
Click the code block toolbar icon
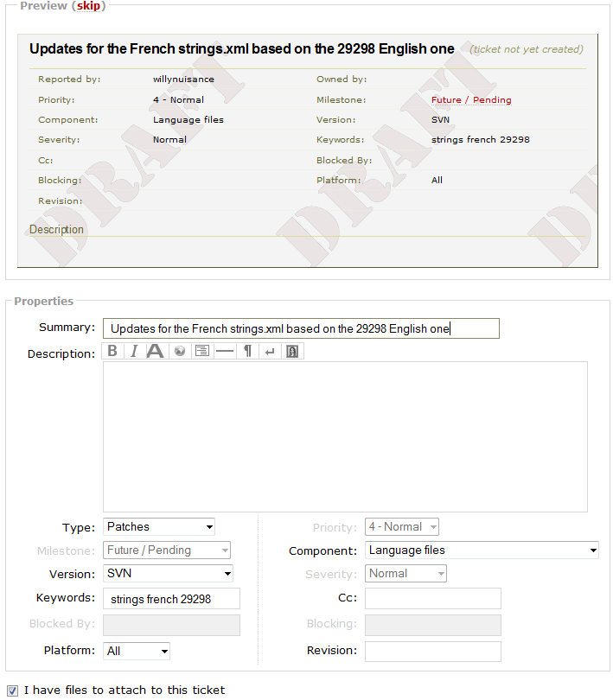(x=202, y=351)
